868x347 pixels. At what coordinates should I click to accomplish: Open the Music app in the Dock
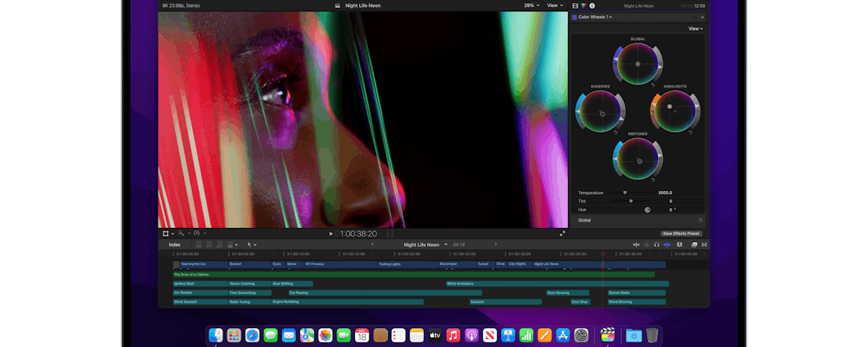tap(454, 335)
